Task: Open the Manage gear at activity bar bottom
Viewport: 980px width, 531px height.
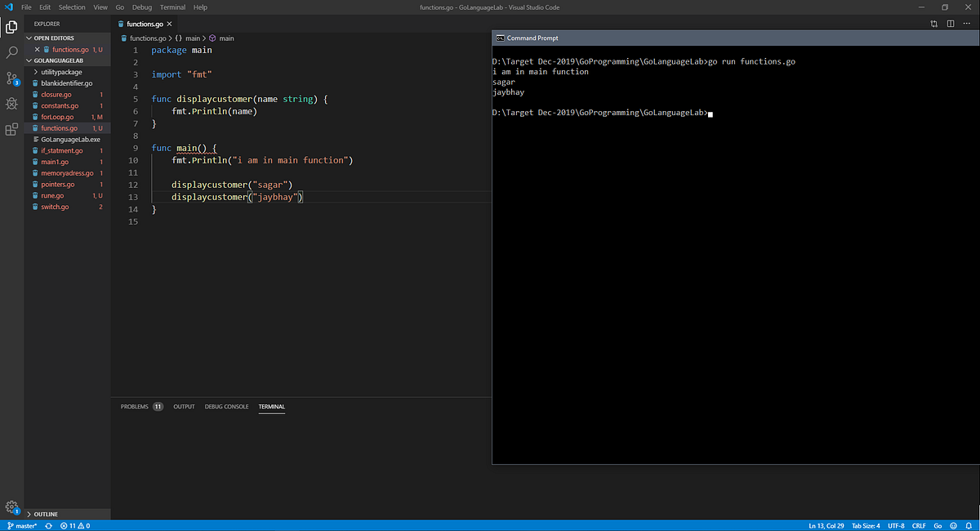Action: click(x=11, y=507)
